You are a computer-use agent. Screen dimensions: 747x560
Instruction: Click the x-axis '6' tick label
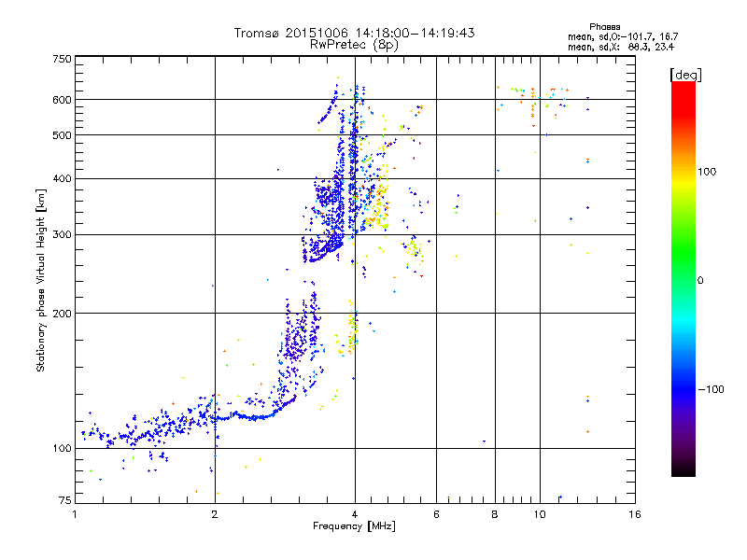[x=436, y=514]
